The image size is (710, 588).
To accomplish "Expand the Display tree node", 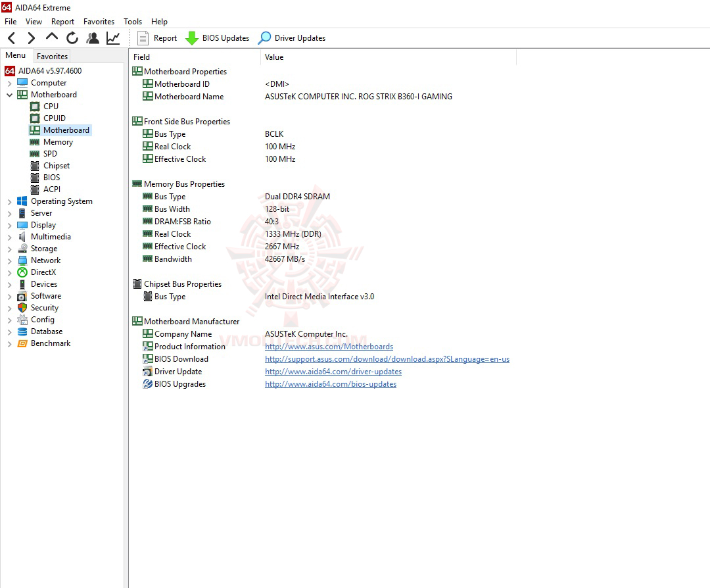I will [9, 225].
